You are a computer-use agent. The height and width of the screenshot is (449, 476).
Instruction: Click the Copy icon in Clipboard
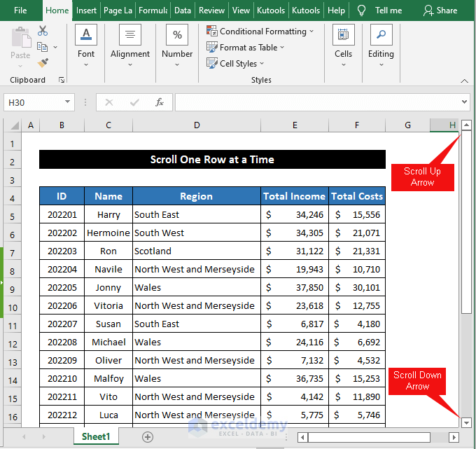(x=43, y=47)
